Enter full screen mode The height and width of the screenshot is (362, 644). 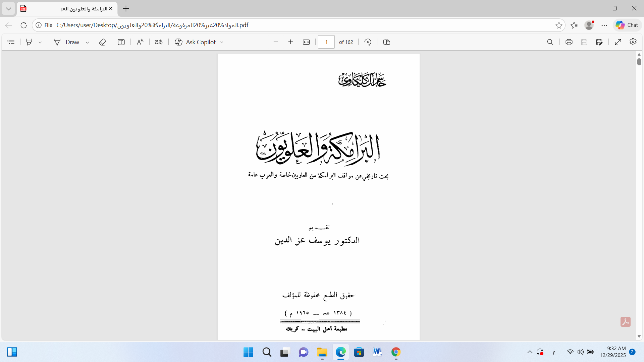coord(618,42)
